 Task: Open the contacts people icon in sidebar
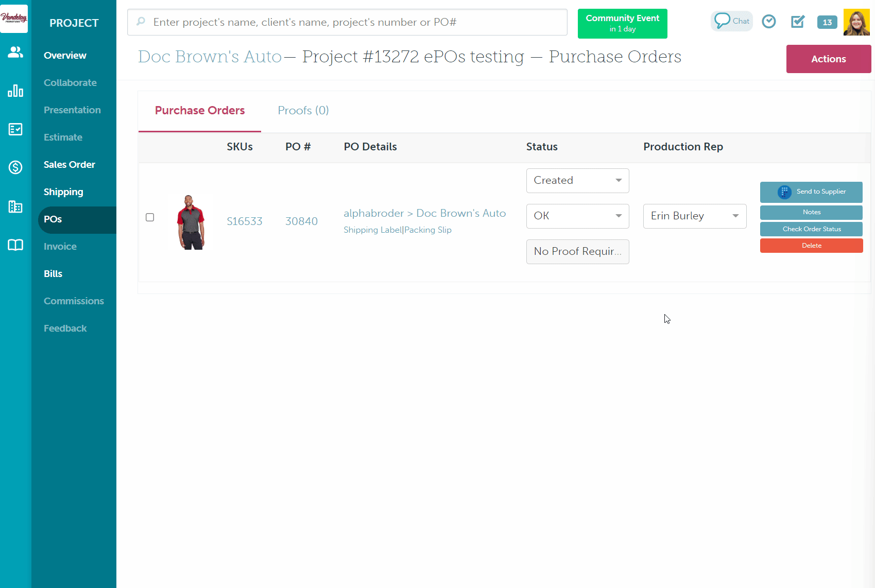pos(15,52)
